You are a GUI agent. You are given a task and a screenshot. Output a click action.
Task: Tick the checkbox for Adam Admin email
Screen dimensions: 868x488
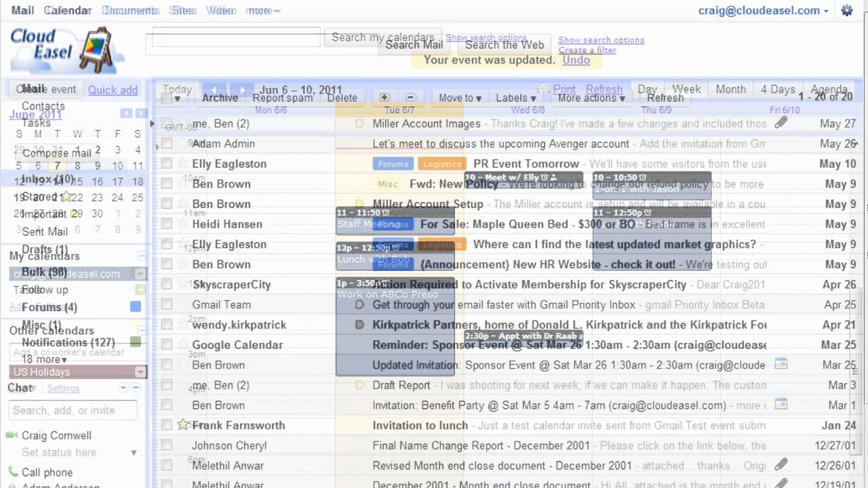(x=167, y=144)
